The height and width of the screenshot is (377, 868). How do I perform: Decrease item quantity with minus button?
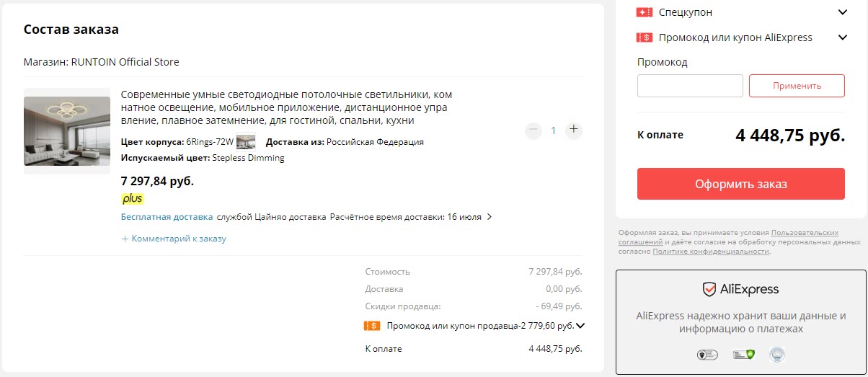[x=533, y=130]
